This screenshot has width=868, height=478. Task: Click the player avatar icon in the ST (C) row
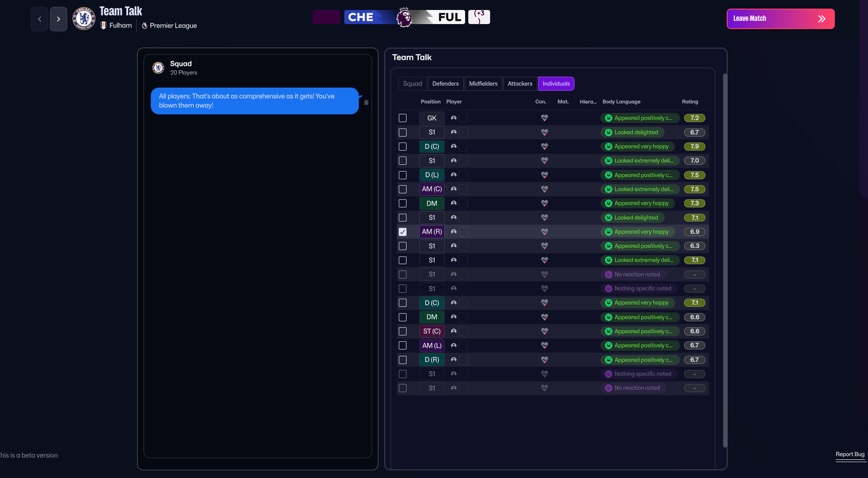[x=453, y=331]
